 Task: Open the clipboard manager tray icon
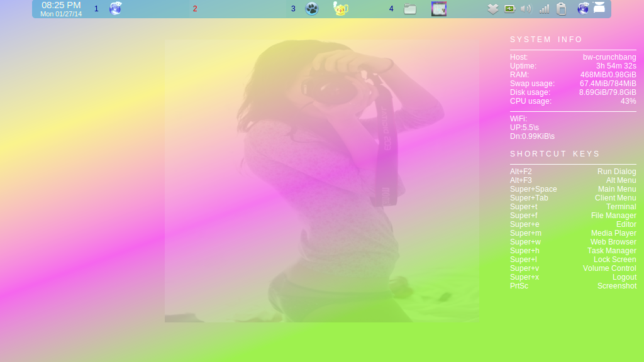(x=562, y=9)
